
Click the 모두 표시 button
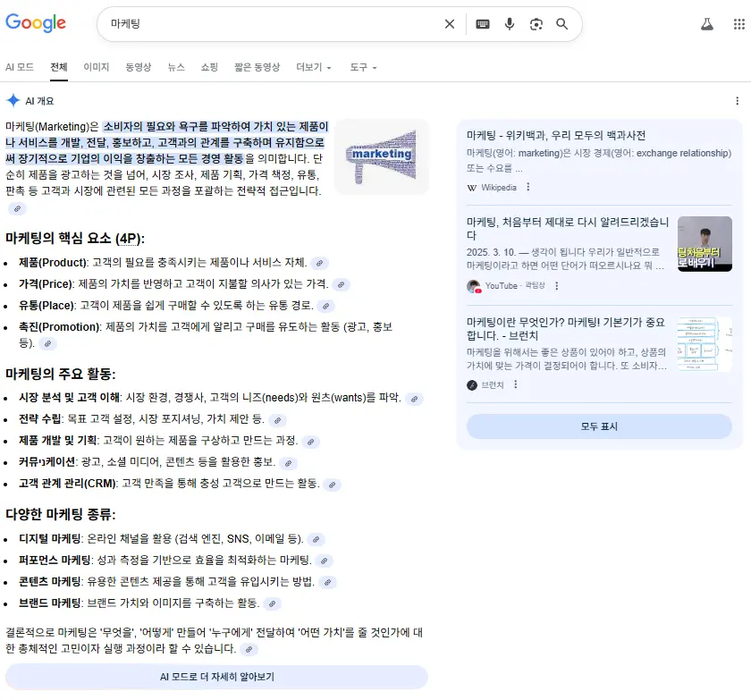[x=599, y=426]
